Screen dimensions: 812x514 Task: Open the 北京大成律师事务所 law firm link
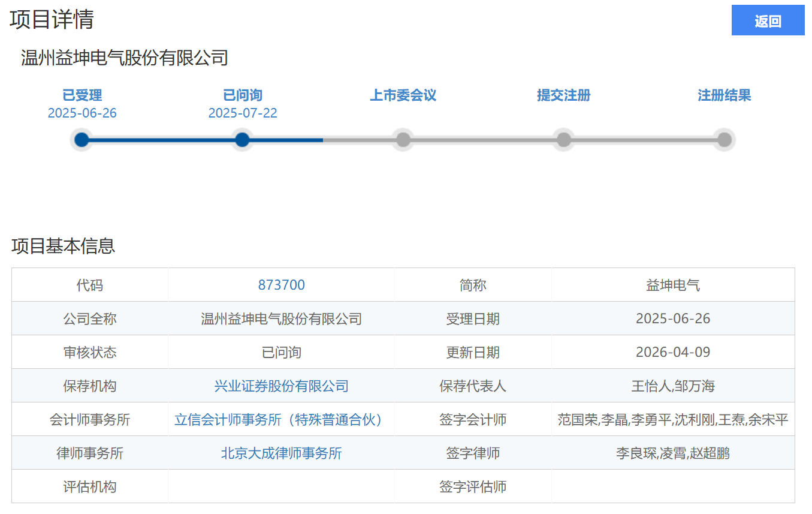(x=281, y=453)
